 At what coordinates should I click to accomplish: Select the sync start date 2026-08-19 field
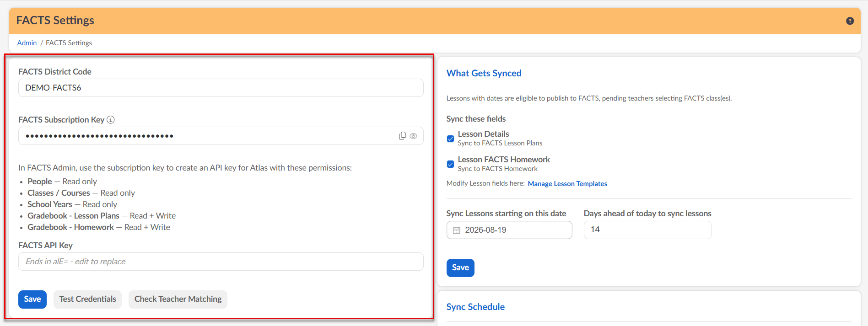509,230
